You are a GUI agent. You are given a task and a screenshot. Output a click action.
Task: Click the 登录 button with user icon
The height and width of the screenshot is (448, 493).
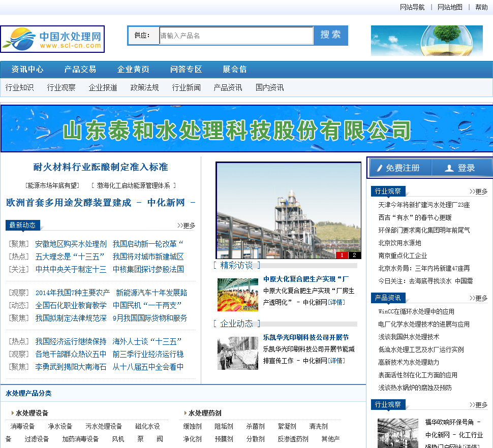click(x=461, y=168)
